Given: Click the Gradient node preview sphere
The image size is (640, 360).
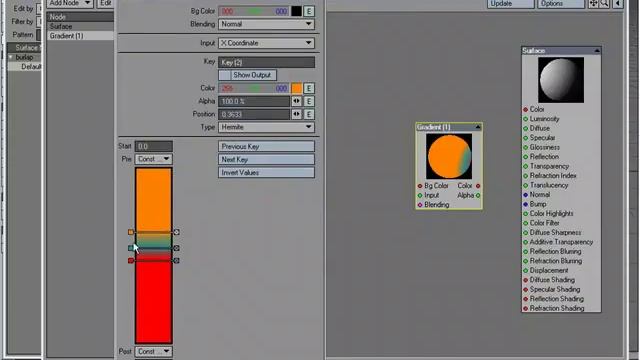Looking at the screenshot, I should [449, 156].
